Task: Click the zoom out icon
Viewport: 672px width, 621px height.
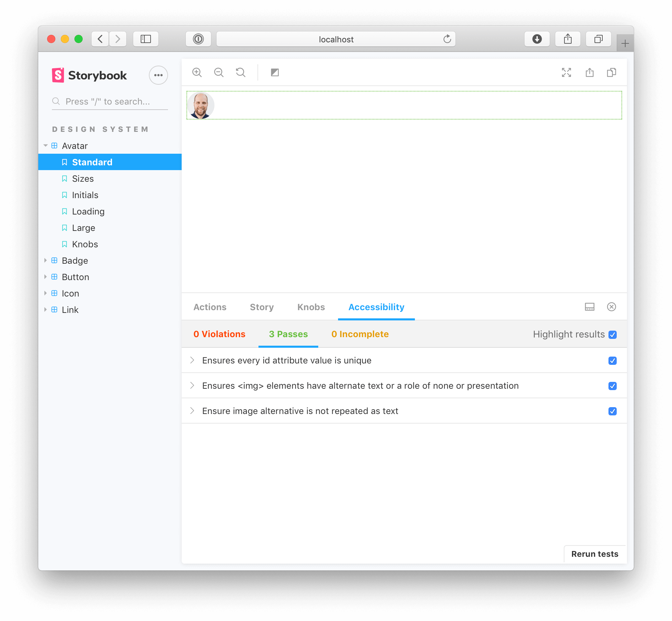Action: tap(219, 72)
